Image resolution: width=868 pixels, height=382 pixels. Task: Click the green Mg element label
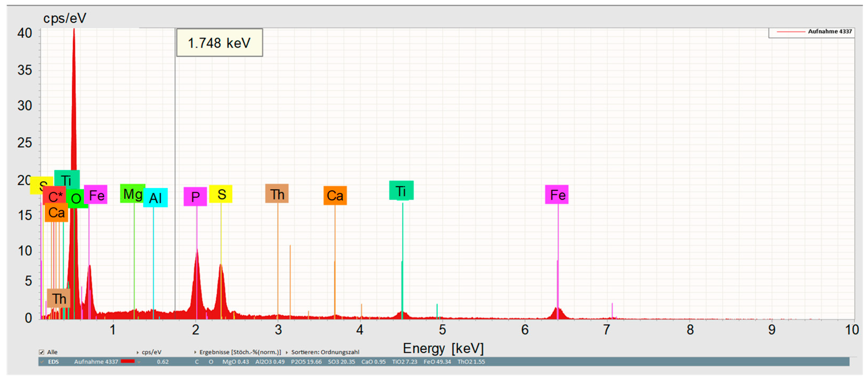click(132, 194)
